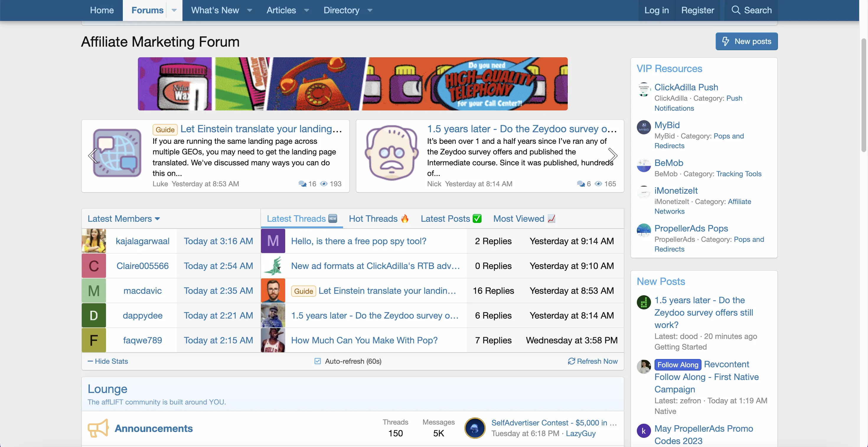Open the ClickAdilla Push resource icon

tap(644, 89)
